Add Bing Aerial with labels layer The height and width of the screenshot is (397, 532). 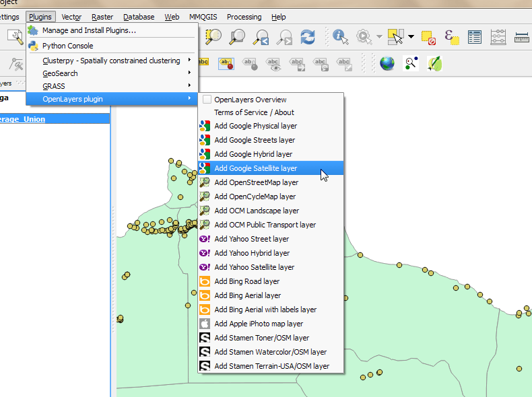[x=265, y=310]
